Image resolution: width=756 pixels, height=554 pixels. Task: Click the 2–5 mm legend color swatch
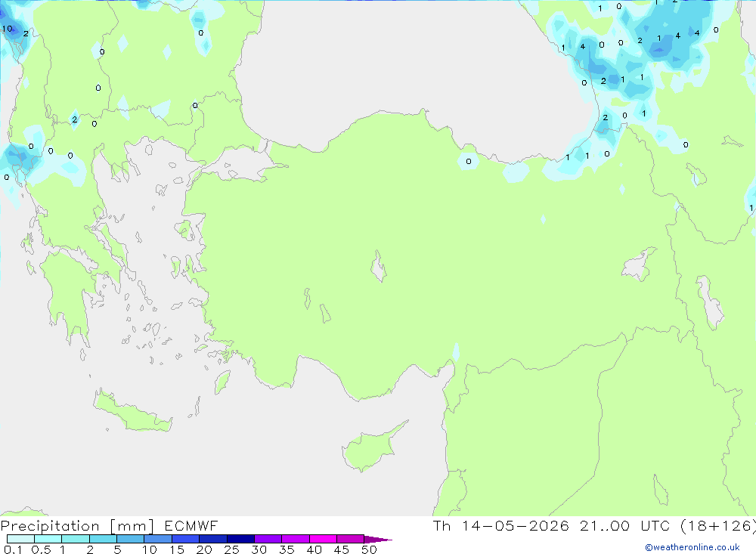103,539
